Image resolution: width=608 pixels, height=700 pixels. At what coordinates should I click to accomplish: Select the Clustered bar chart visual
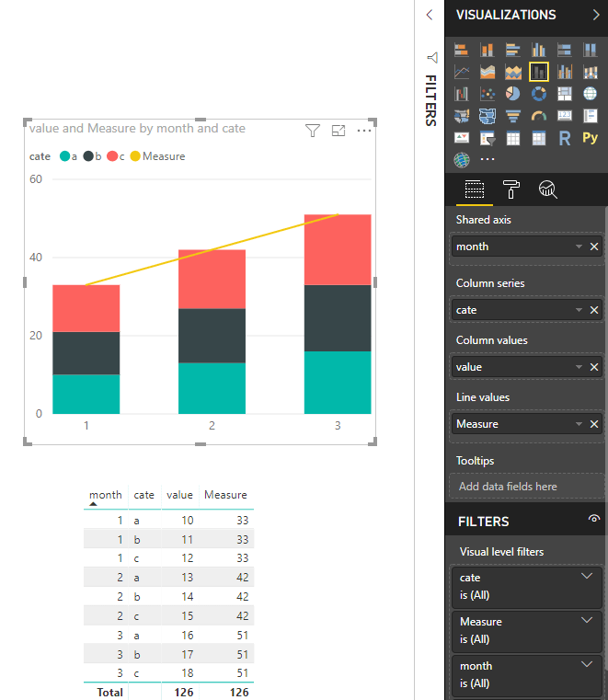(513, 50)
